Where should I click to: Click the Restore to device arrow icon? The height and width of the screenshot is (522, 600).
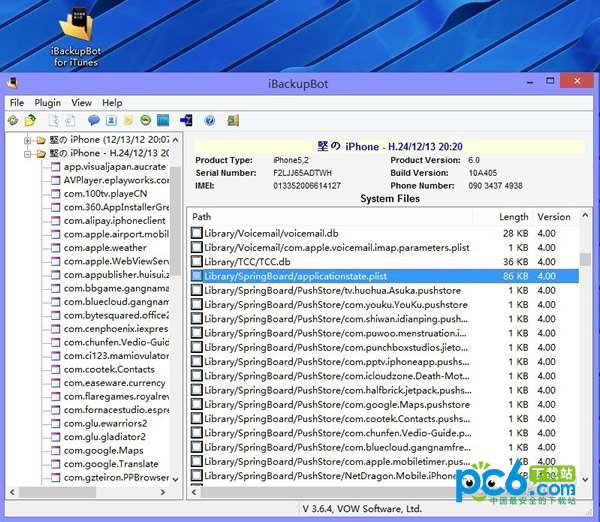pyautogui.click(x=186, y=121)
